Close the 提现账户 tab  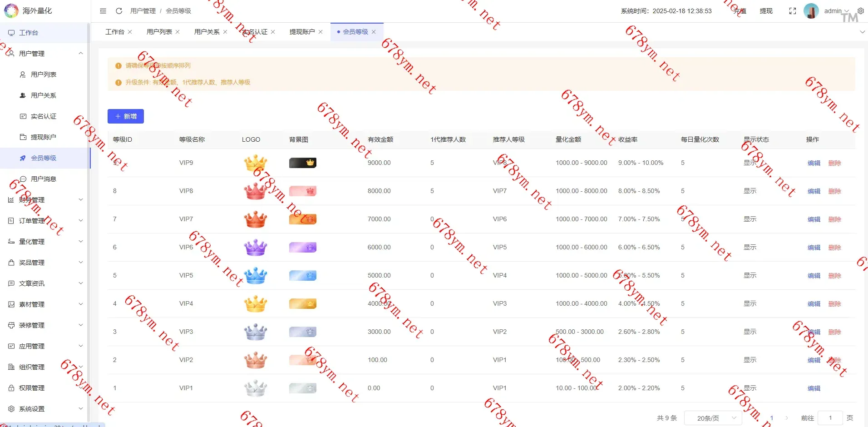coord(321,32)
